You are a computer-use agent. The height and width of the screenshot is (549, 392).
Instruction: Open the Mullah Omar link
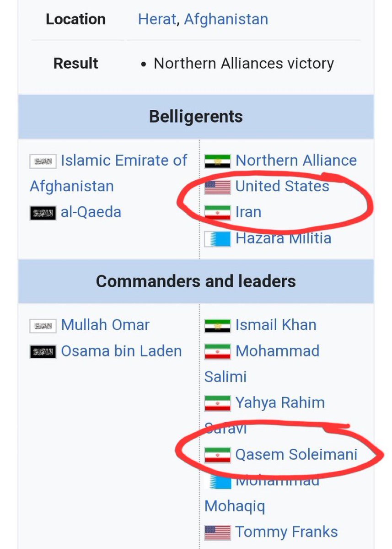point(105,325)
